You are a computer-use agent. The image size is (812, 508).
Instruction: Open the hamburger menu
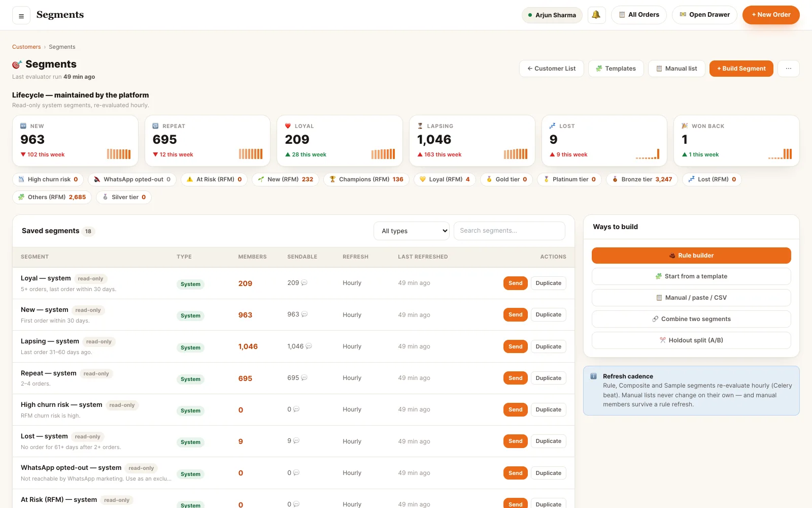21,16
